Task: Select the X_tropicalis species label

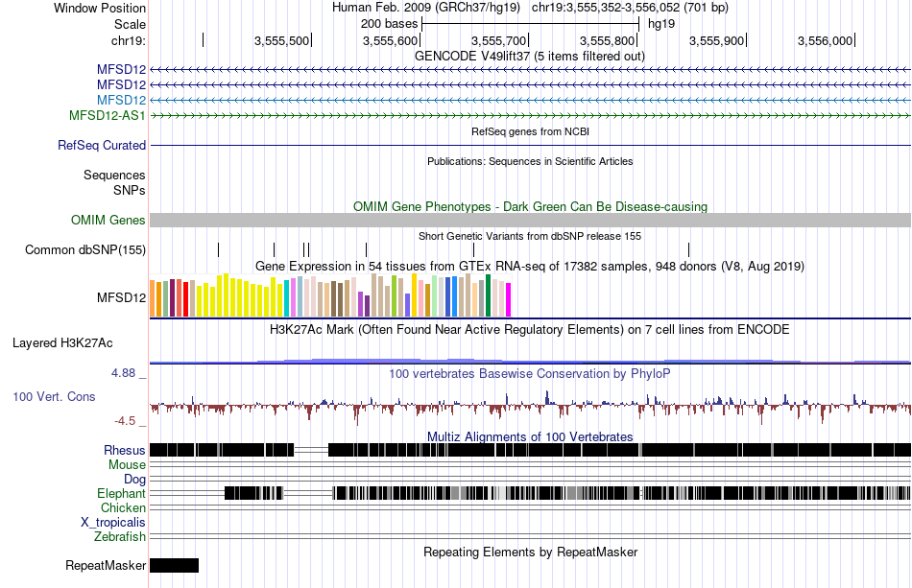Action: (113, 523)
